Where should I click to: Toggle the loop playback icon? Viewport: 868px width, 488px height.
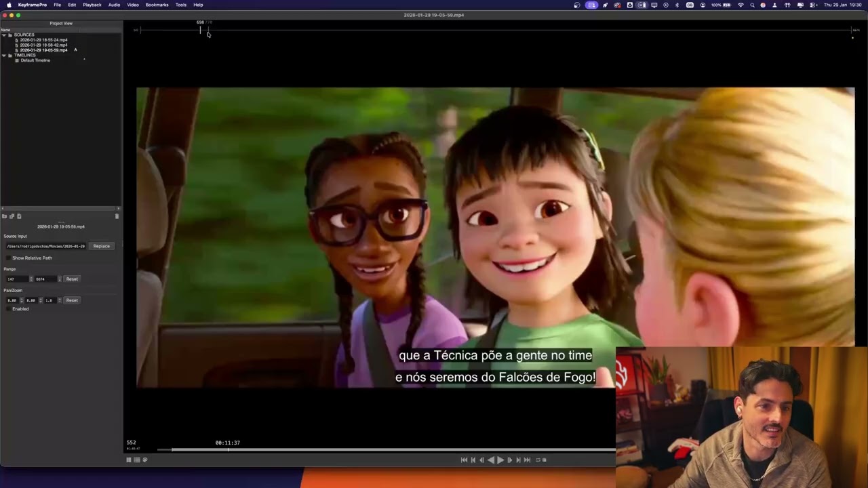[538, 460]
